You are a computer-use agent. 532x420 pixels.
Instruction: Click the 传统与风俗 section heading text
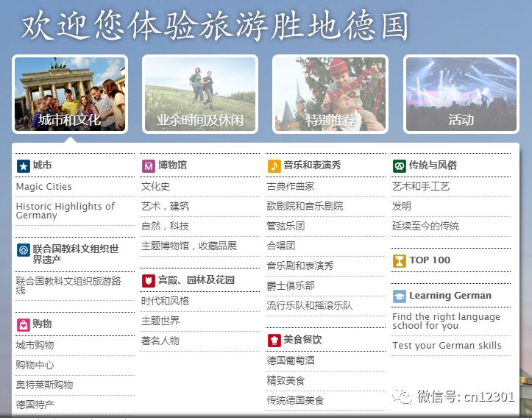tap(433, 165)
